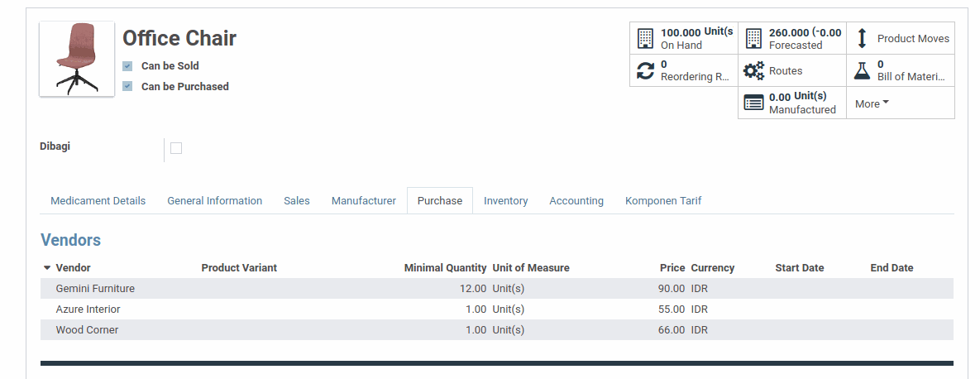This screenshot has width=980, height=379.
Task: Switch to the Komponen Tarif tab
Action: pyautogui.click(x=662, y=201)
